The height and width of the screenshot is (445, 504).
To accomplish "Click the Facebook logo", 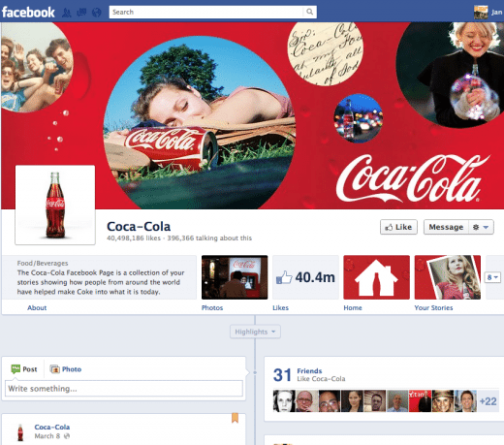I will (x=28, y=13).
